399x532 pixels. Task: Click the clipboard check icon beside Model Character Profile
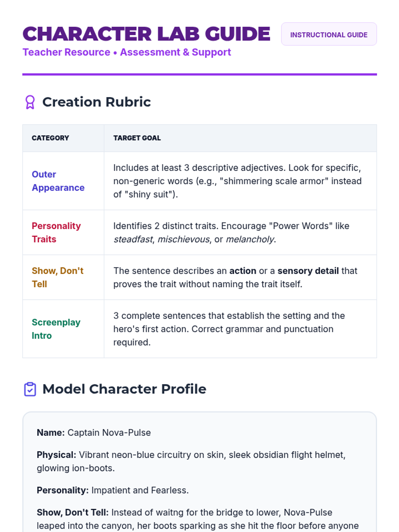pos(30,389)
